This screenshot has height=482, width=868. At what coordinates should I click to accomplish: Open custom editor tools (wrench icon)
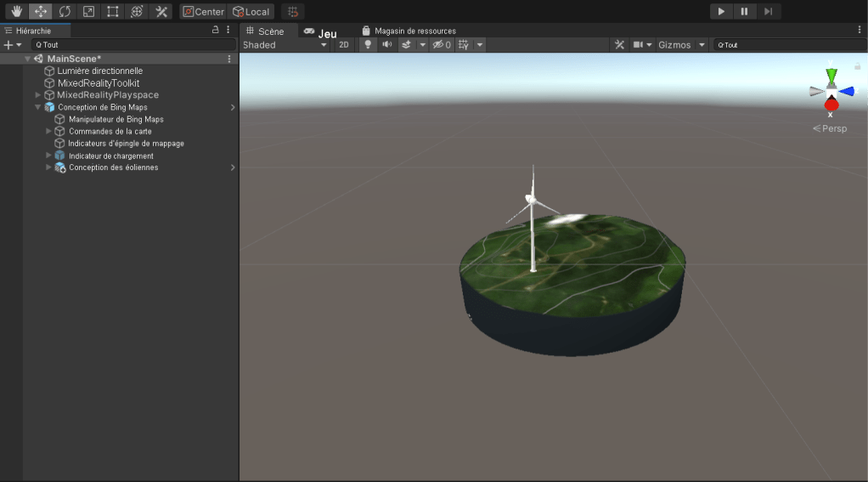pyautogui.click(x=160, y=12)
